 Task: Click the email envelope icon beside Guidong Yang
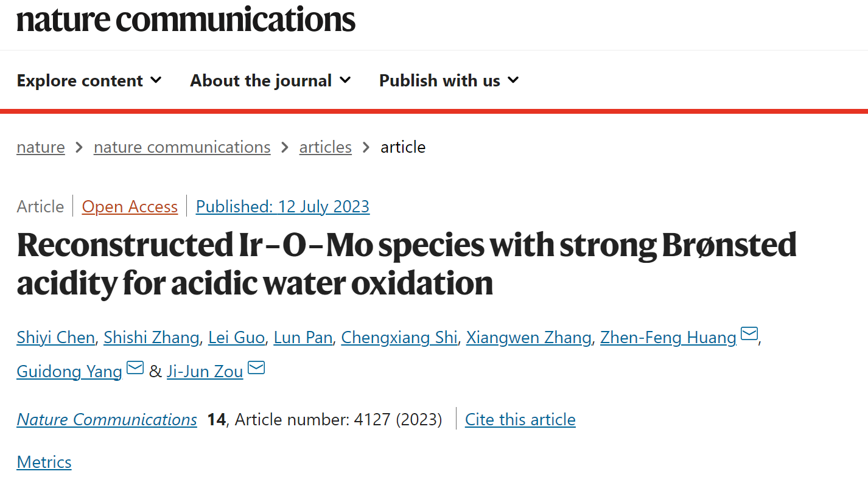pyautogui.click(x=135, y=367)
